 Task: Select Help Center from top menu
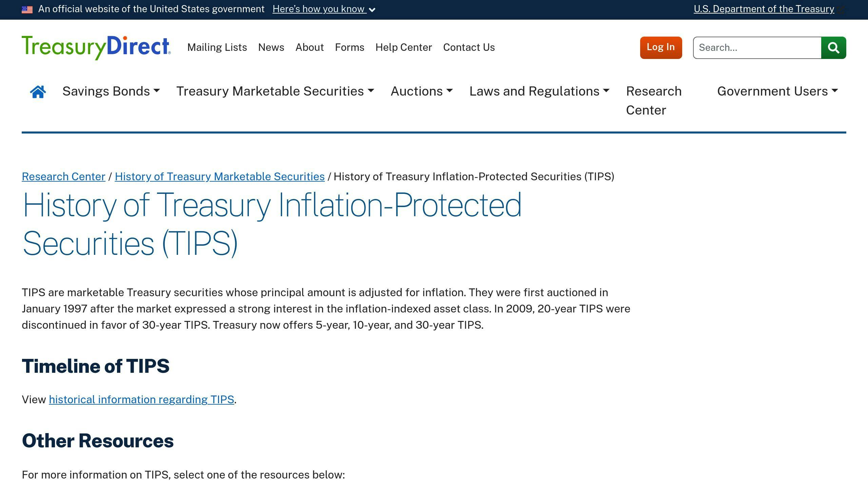click(x=403, y=47)
